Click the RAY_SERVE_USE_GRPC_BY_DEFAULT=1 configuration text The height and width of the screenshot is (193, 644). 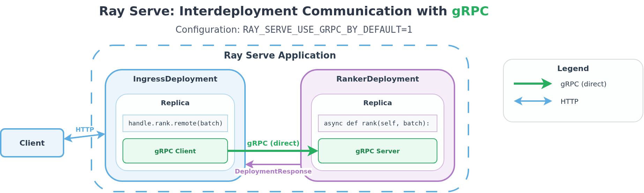(327, 30)
